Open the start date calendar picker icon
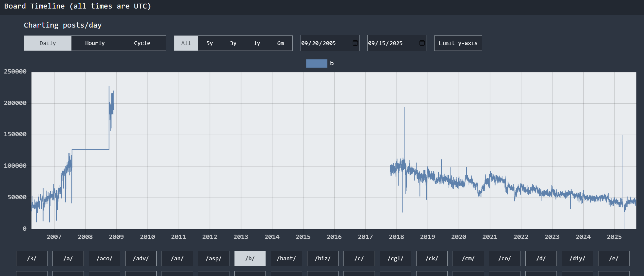The image size is (644, 276). (355, 43)
